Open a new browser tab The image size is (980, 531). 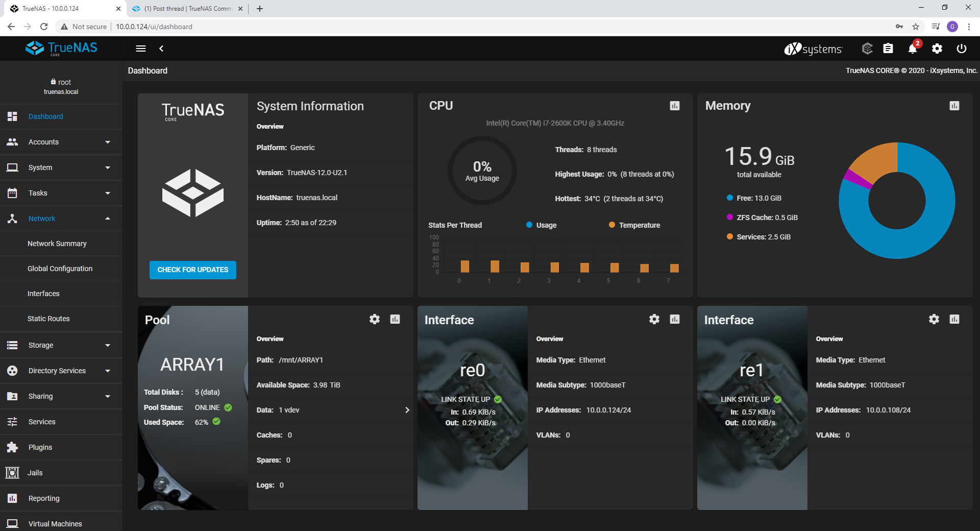[260, 9]
